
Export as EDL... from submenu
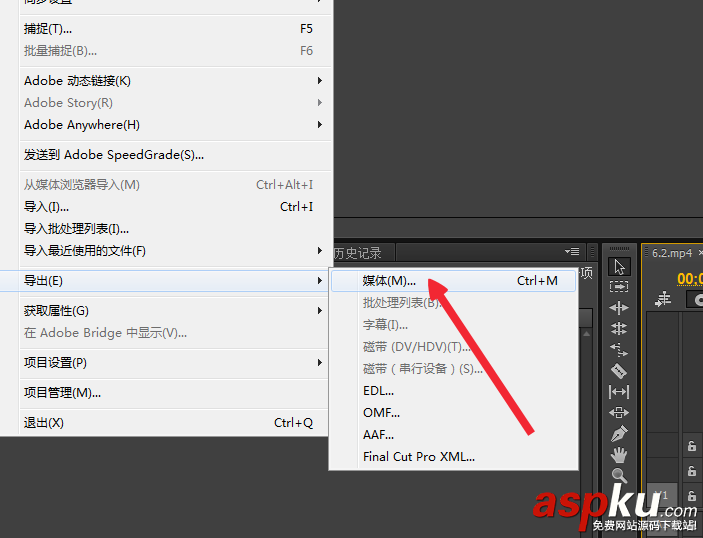453,390
